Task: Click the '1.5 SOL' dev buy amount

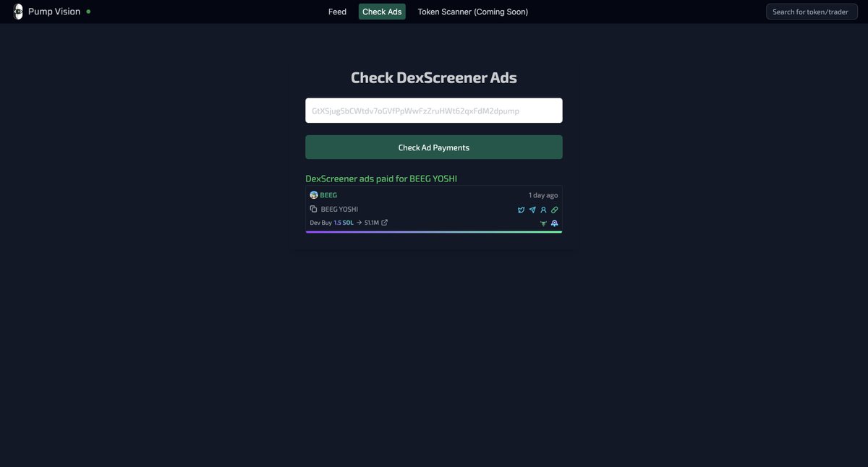Action: 344,223
